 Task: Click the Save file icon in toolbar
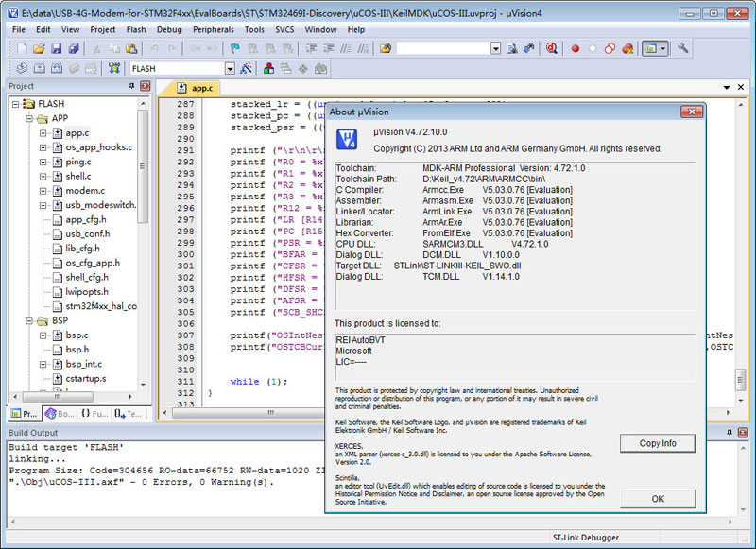(57, 48)
